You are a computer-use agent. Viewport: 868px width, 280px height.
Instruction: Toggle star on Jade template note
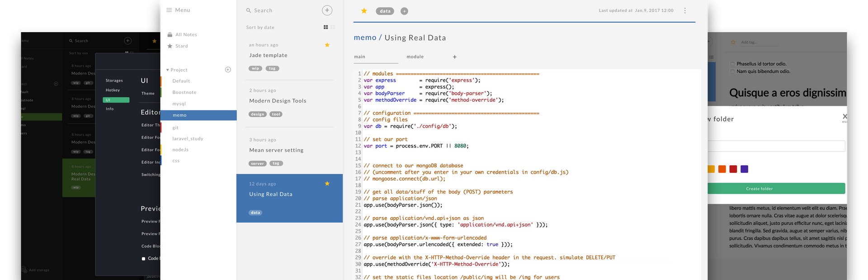[327, 45]
